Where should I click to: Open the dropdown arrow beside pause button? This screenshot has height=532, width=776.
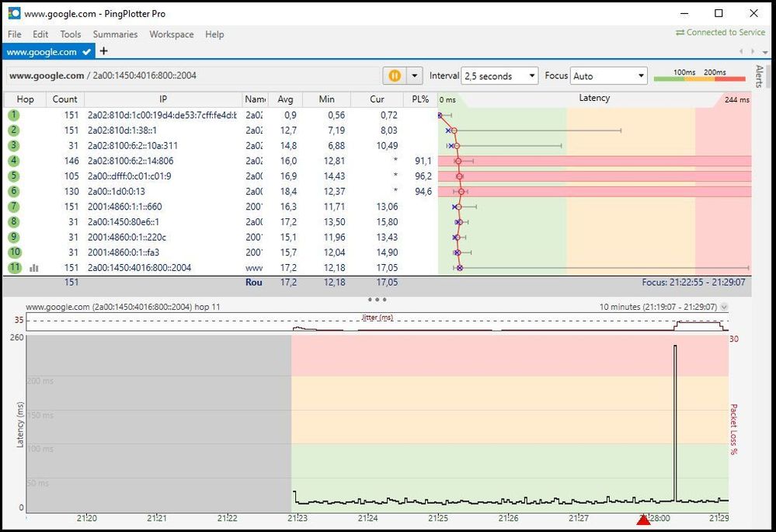(414, 75)
